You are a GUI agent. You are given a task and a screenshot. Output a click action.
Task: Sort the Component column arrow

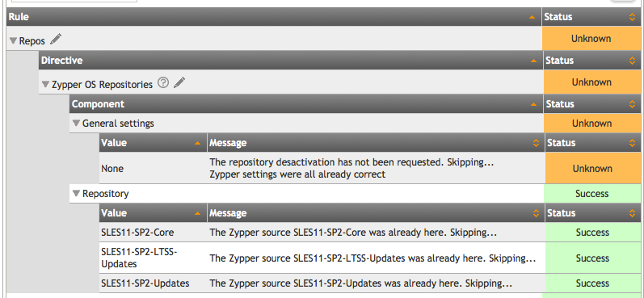[534, 105]
